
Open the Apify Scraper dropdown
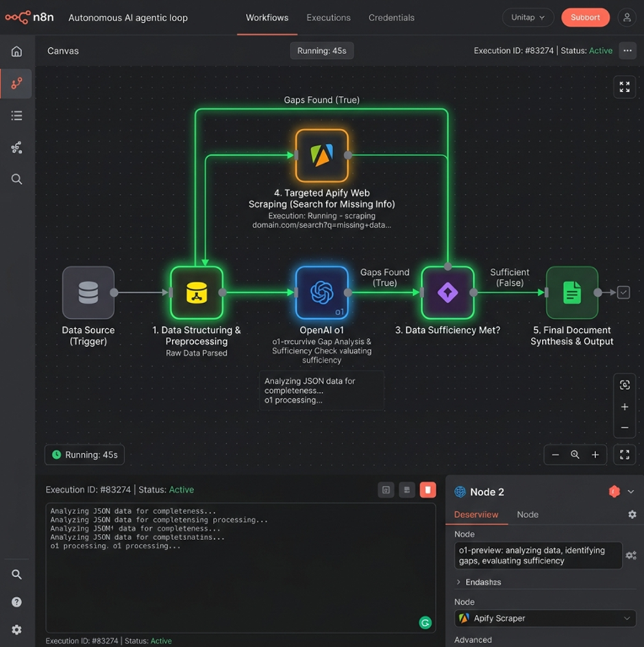coord(545,618)
